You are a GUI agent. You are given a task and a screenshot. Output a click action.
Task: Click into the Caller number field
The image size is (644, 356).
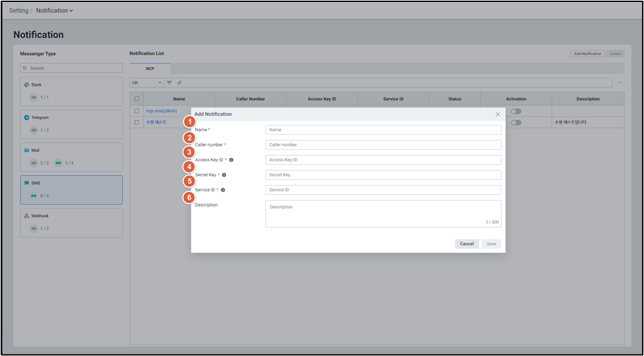383,145
